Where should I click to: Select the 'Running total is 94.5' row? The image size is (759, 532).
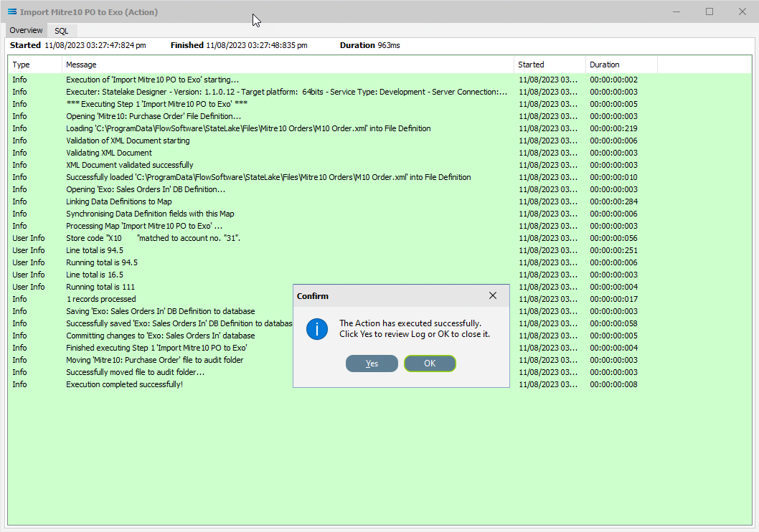(x=379, y=262)
